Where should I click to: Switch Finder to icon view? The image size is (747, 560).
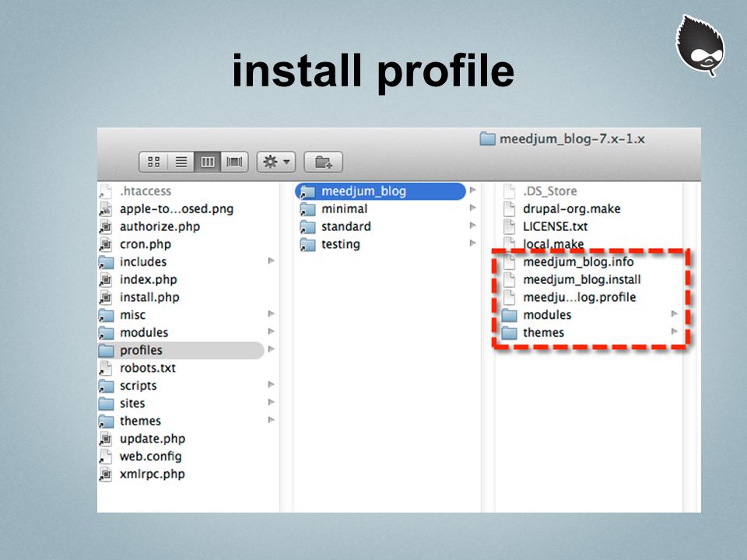[x=153, y=163]
